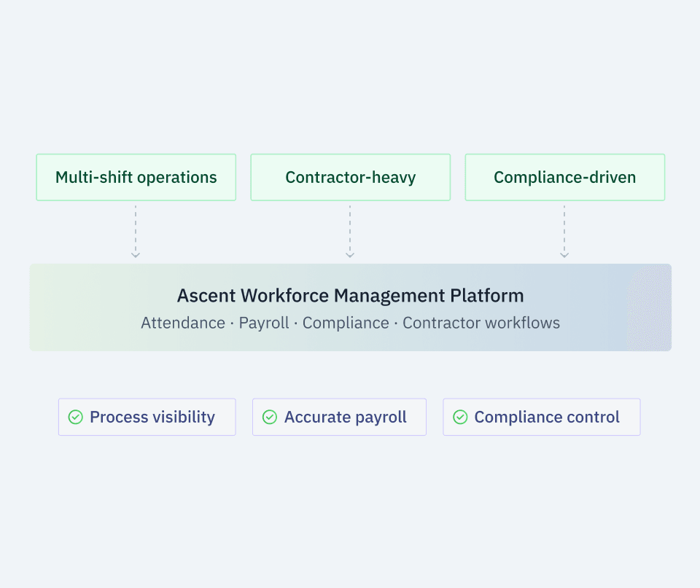The height and width of the screenshot is (588, 700).
Task: Select the Compliance control chip
Action: [x=542, y=417]
